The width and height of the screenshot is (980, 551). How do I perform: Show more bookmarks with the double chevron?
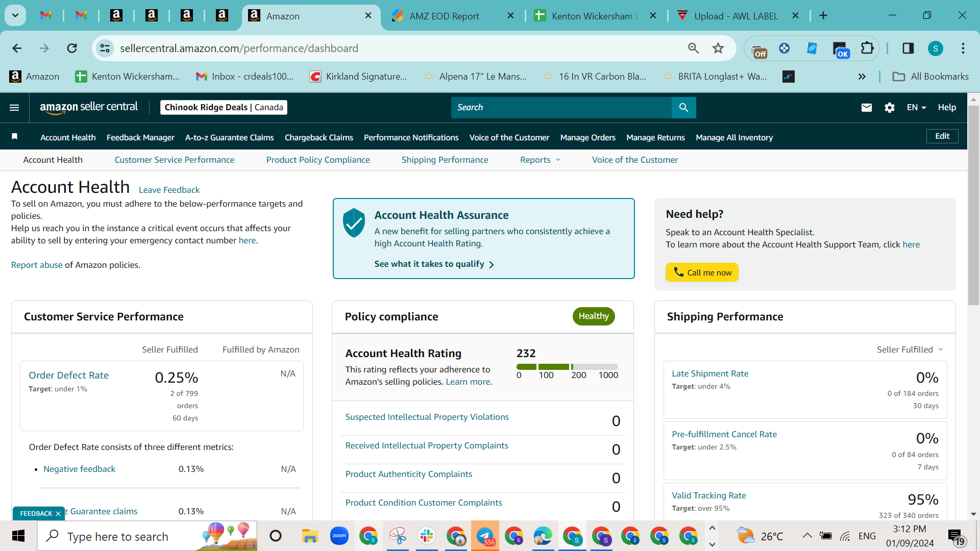(x=862, y=77)
